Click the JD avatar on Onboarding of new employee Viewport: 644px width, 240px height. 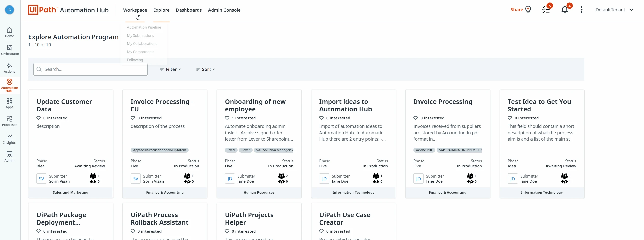tap(230, 179)
